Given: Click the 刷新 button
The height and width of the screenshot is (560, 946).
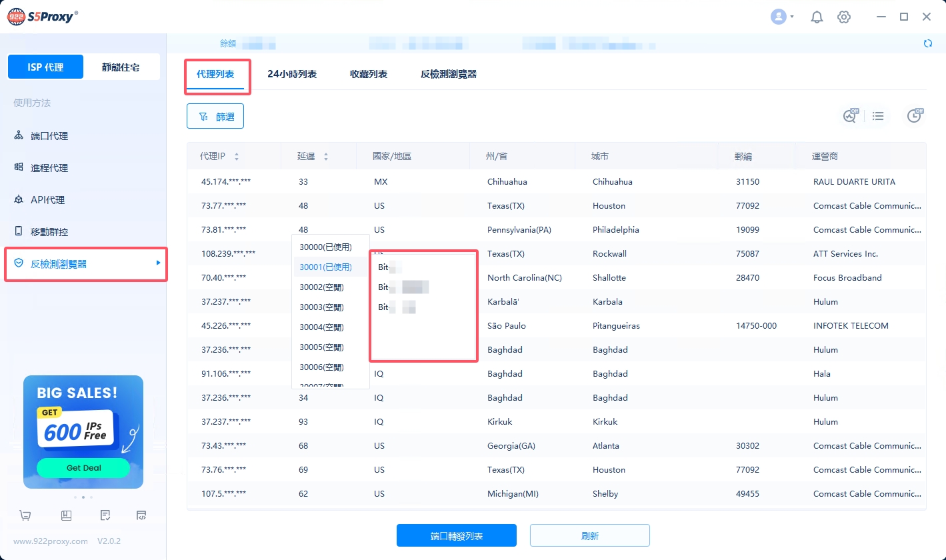Looking at the screenshot, I should coord(589,535).
